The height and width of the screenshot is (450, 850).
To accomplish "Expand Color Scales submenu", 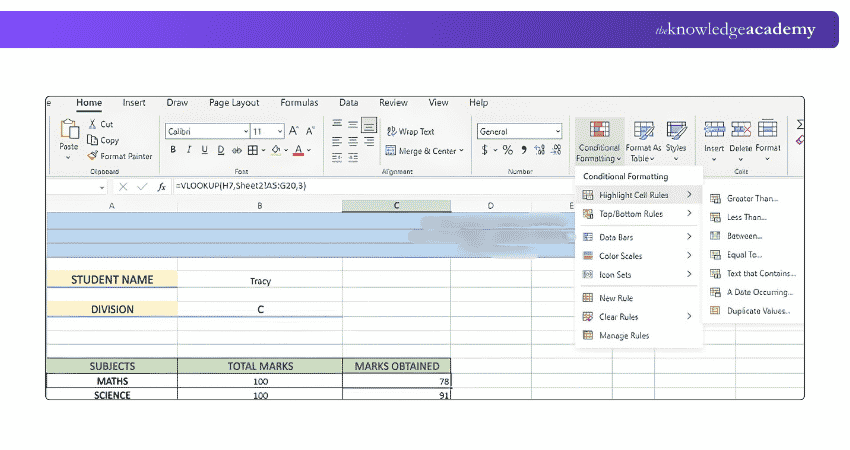I will 638,256.
